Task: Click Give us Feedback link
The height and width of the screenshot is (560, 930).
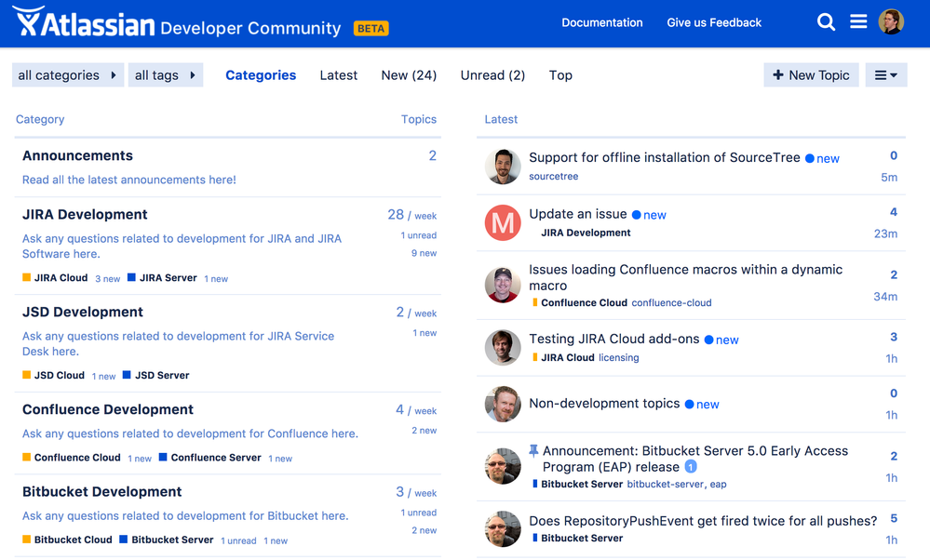Action: point(714,22)
